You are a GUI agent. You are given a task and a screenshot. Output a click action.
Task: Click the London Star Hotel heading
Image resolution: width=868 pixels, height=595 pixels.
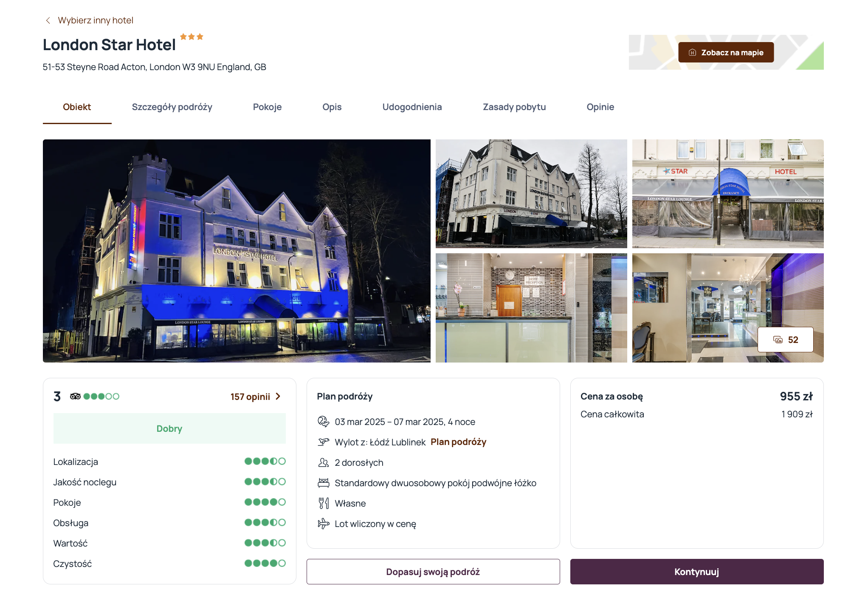click(109, 45)
